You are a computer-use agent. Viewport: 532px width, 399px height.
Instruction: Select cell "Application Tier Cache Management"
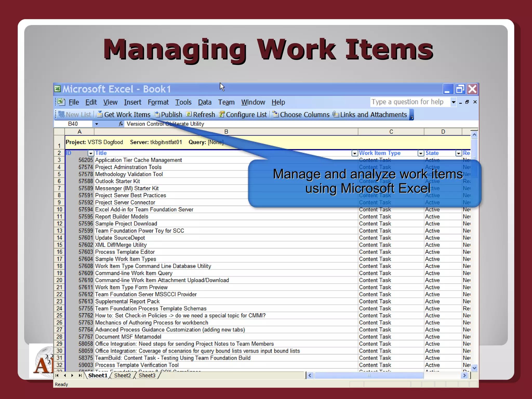[x=226, y=160]
